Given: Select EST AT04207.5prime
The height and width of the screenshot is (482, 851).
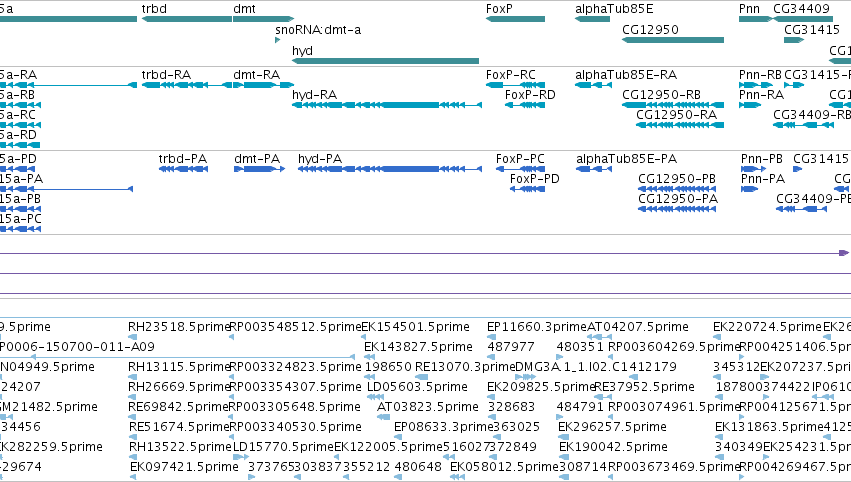Looking at the screenshot, I should [638, 327].
